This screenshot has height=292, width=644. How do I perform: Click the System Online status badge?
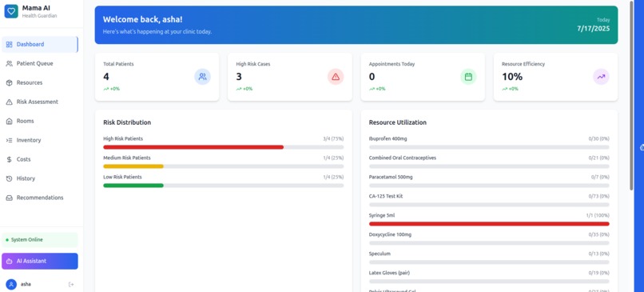pos(40,240)
